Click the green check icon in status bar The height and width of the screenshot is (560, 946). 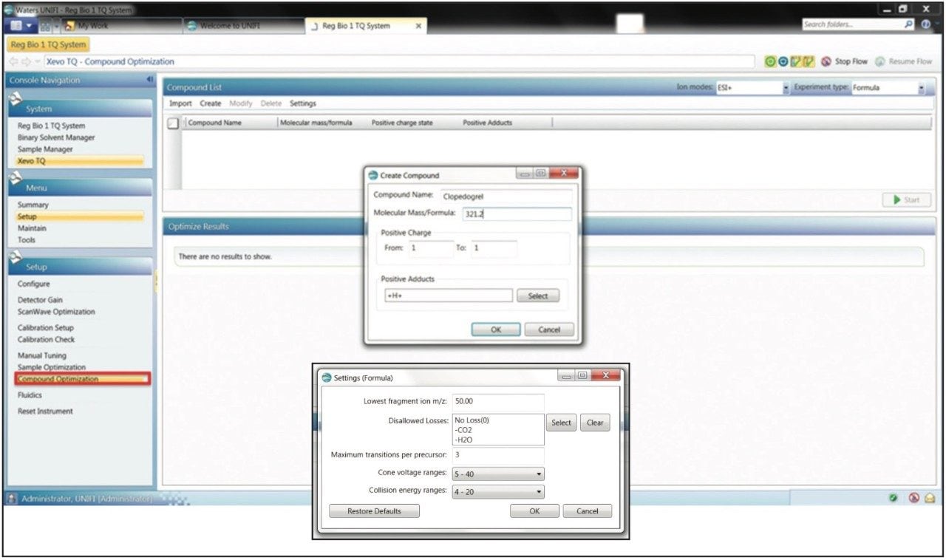[x=894, y=498]
